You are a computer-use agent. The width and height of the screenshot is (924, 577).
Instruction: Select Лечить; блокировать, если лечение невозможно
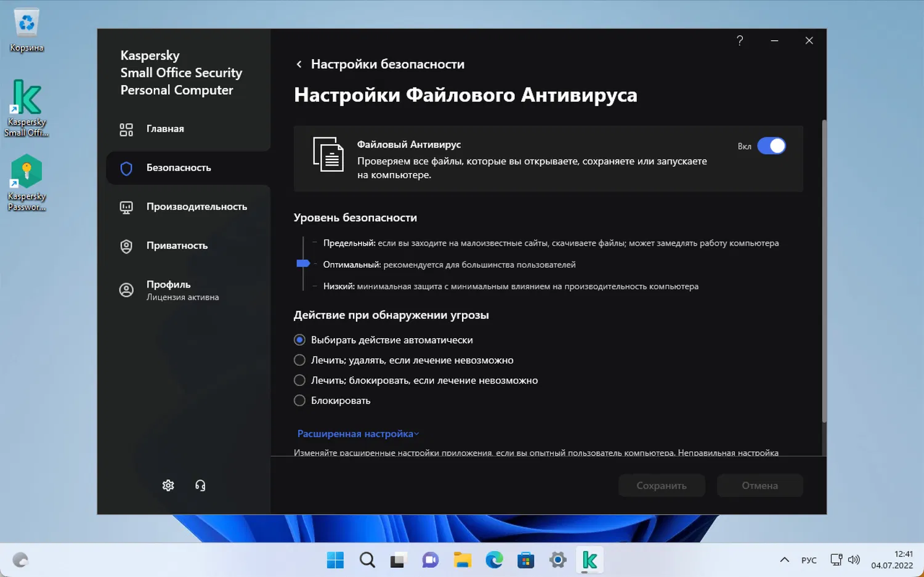(x=416, y=381)
